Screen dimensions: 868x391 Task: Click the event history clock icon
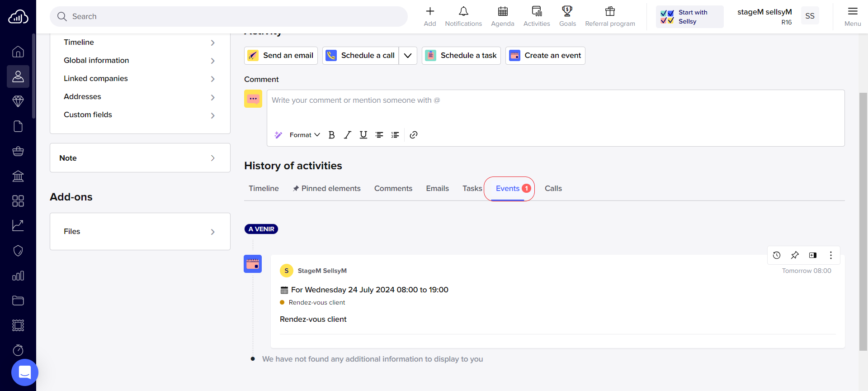click(777, 255)
